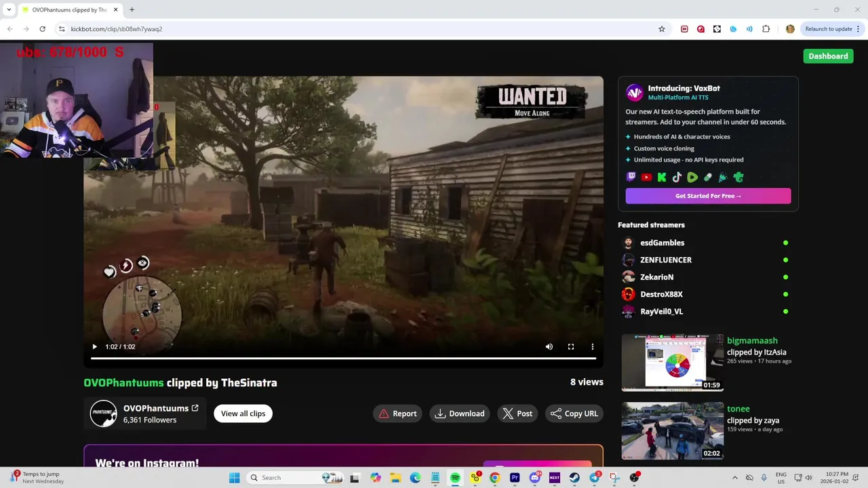Report this clip
The image size is (868, 488).
point(397,413)
